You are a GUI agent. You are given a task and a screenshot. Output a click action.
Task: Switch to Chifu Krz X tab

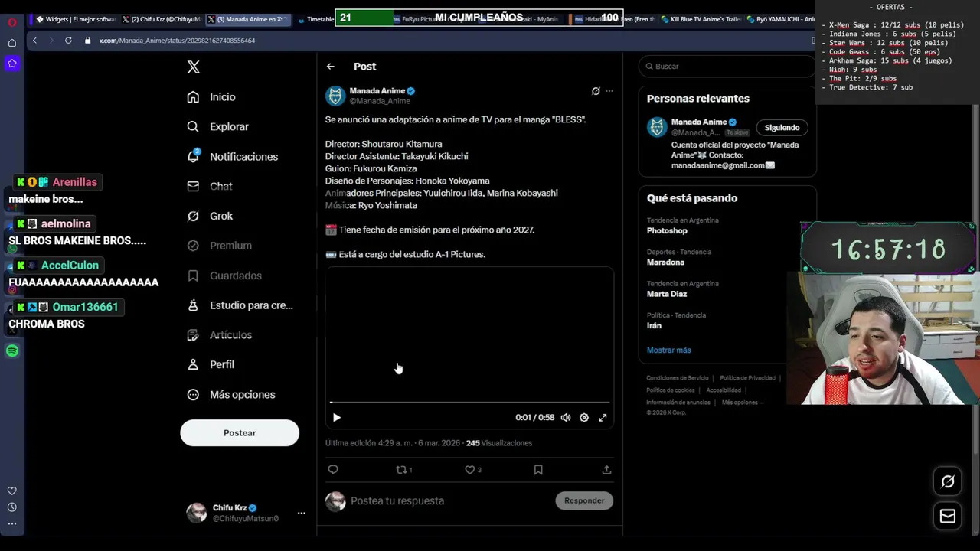pos(161,19)
